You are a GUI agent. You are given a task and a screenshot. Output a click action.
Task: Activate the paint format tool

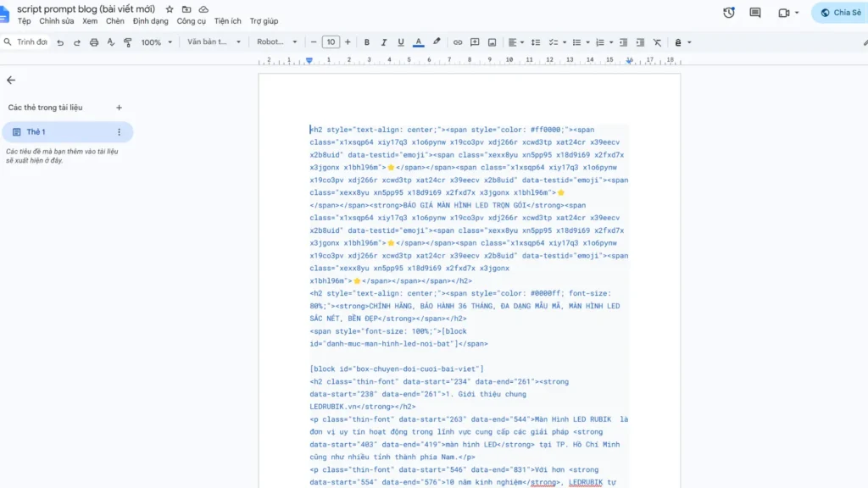point(128,42)
